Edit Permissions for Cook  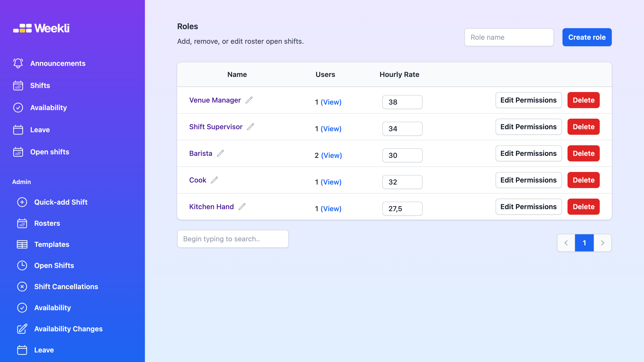[x=529, y=180]
